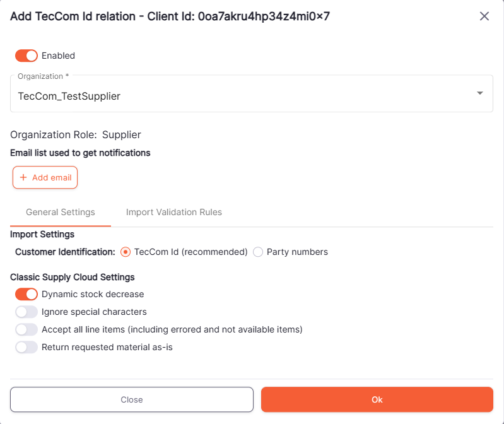Turn off Dynamic stock decrease
This screenshot has width=504, height=424.
click(x=26, y=294)
